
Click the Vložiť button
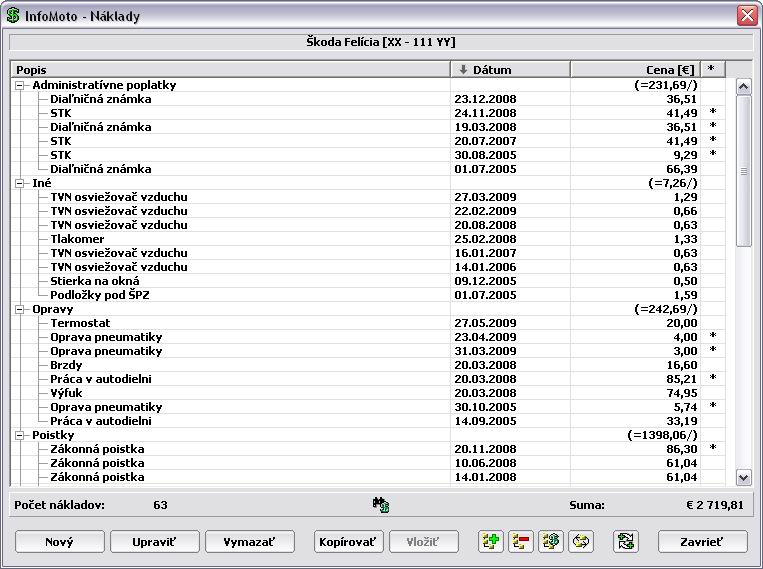423,542
